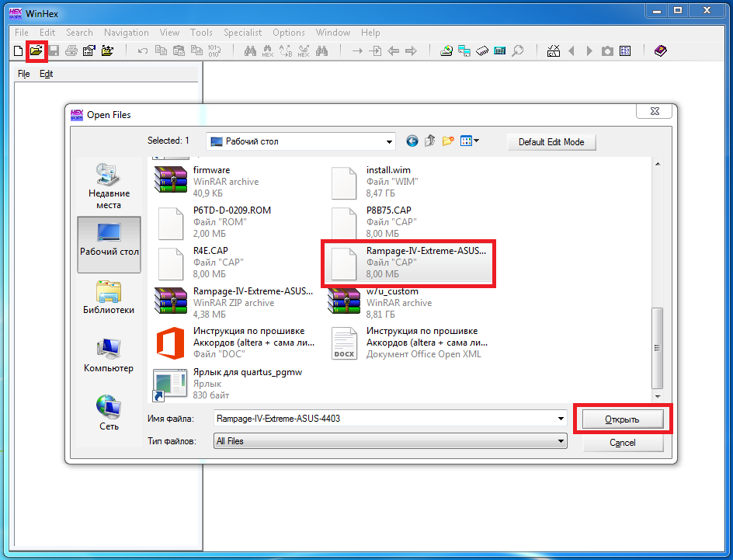Viewport: 733px width, 560px height.
Task: Click the Cancel button in the dialog
Action: click(x=623, y=443)
